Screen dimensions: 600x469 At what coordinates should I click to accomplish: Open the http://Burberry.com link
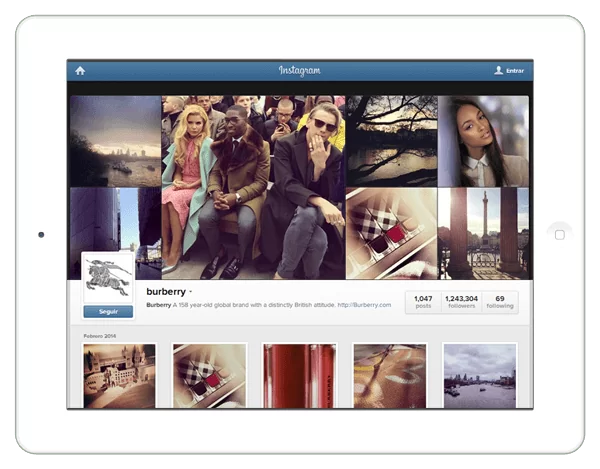pos(364,305)
